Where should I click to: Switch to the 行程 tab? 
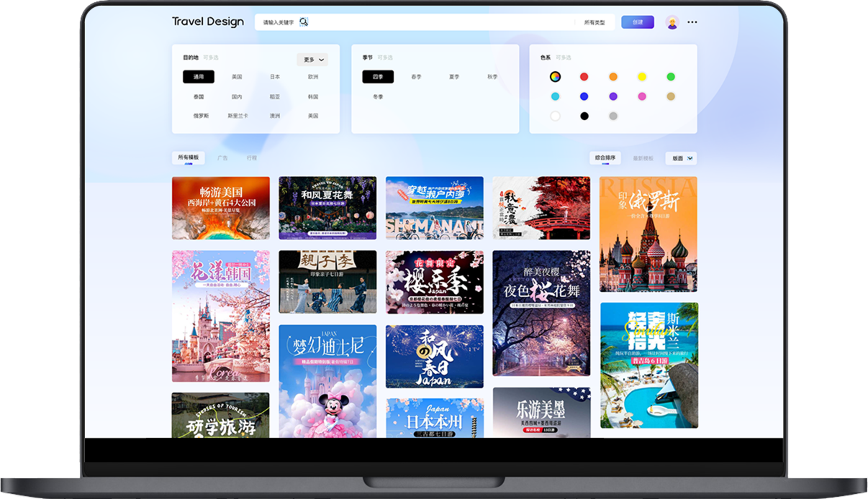[x=252, y=158]
